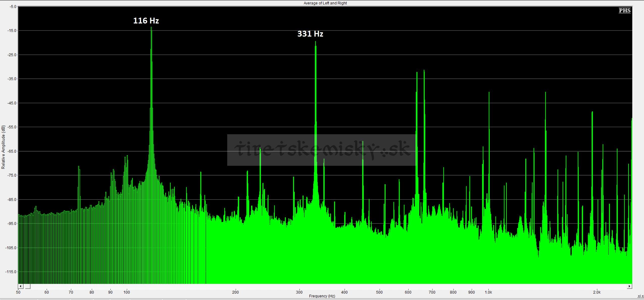The width and height of the screenshot is (644, 300).
Task: Click the '60' frequency axis tick label
Action: (x=47, y=292)
